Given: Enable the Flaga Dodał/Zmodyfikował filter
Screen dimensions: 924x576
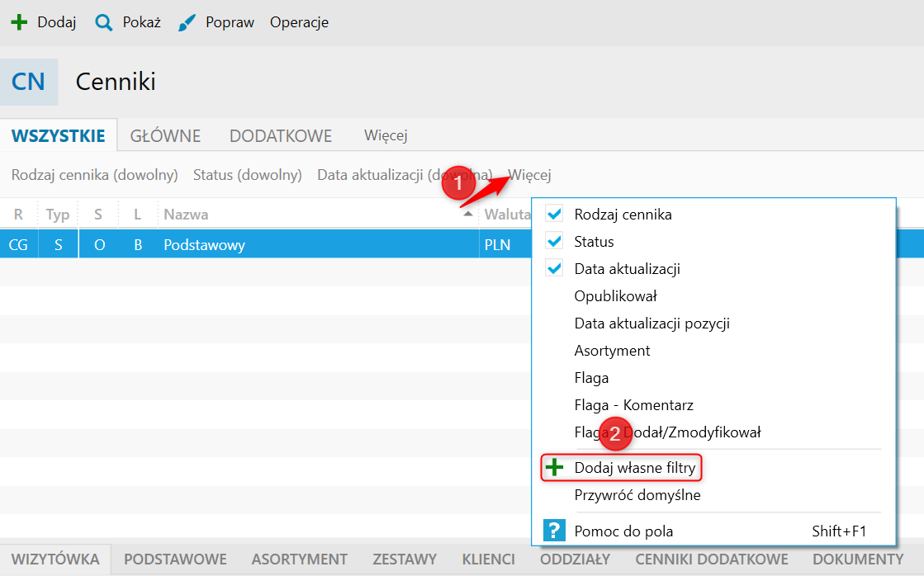Looking at the screenshot, I should coord(667,432).
